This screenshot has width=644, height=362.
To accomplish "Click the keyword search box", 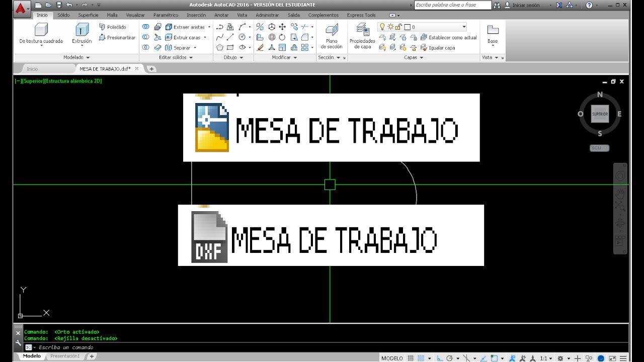I will (453, 5).
